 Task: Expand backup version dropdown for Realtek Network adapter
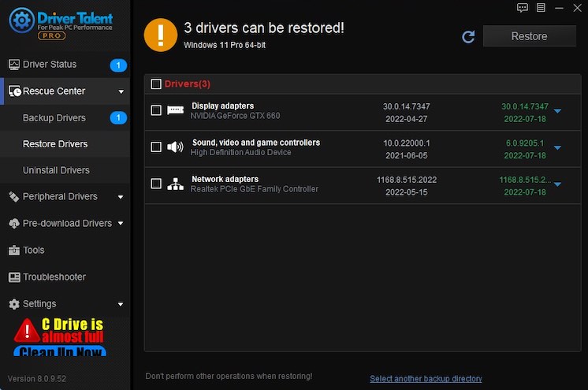[557, 184]
